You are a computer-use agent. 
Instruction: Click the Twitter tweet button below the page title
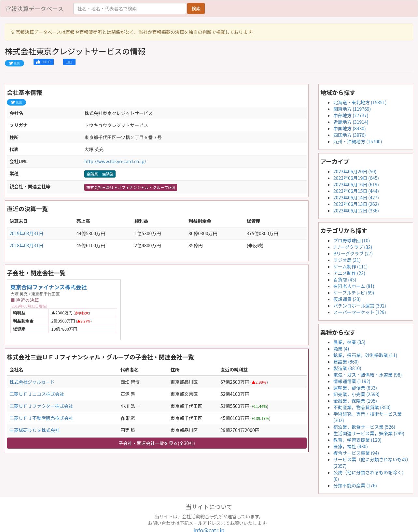point(14,63)
